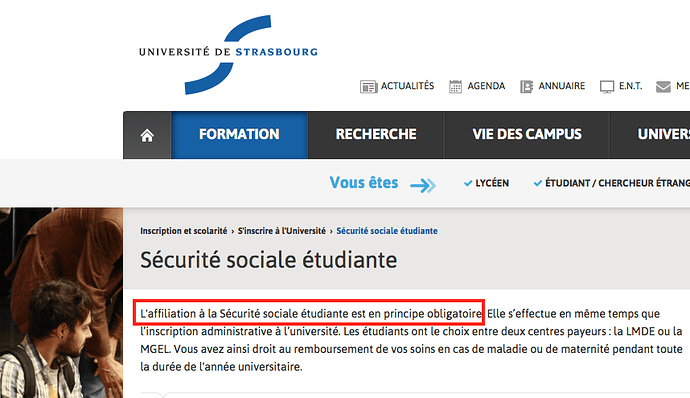Open the Formation tab
This screenshot has width=690, height=398.
click(x=239, y=135)
